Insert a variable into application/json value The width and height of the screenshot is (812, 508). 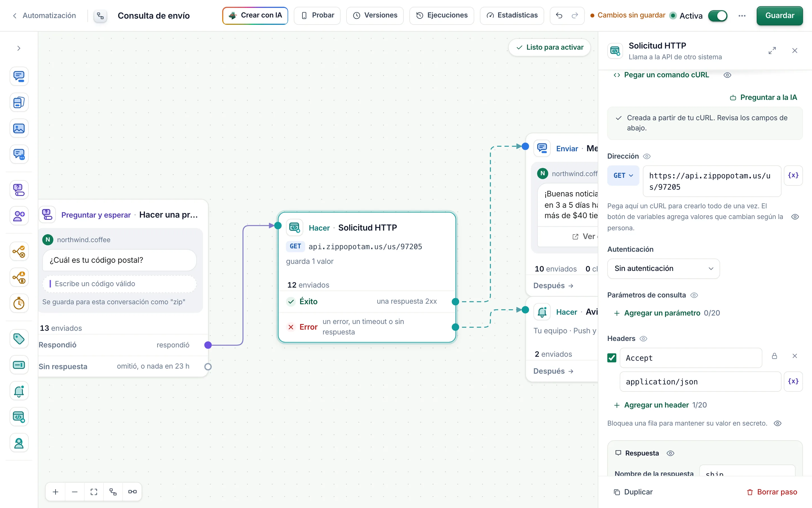(793, 381)
